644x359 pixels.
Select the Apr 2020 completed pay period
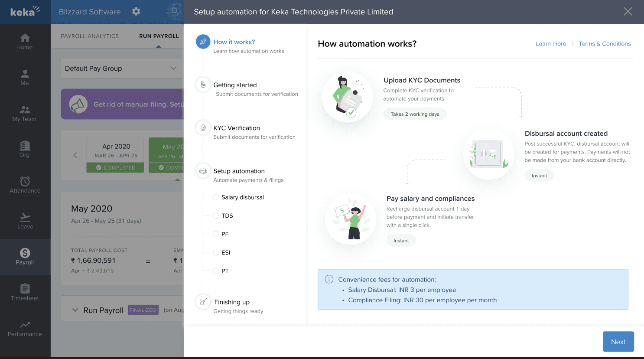coord(115,155)
